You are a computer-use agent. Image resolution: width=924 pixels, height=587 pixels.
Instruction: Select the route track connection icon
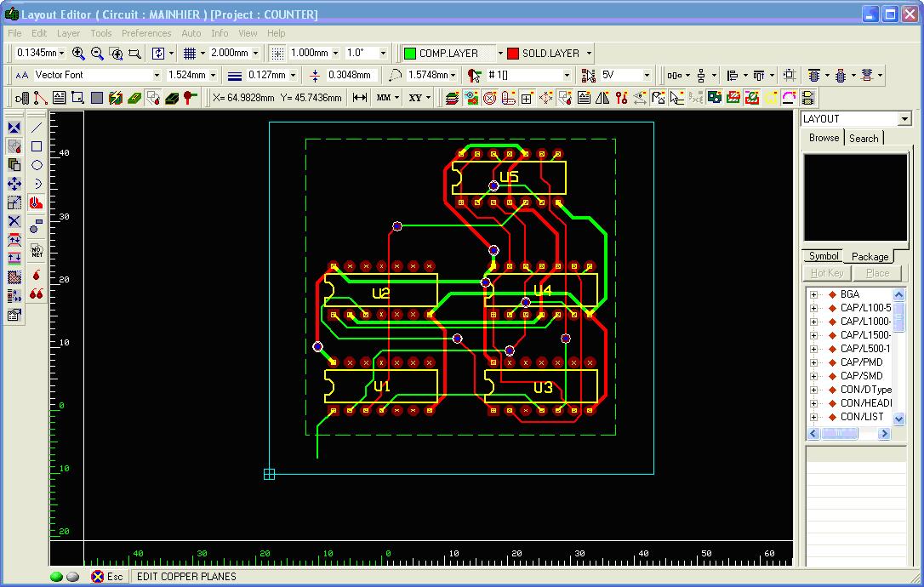pyautogui.click(x=40, y=98)
